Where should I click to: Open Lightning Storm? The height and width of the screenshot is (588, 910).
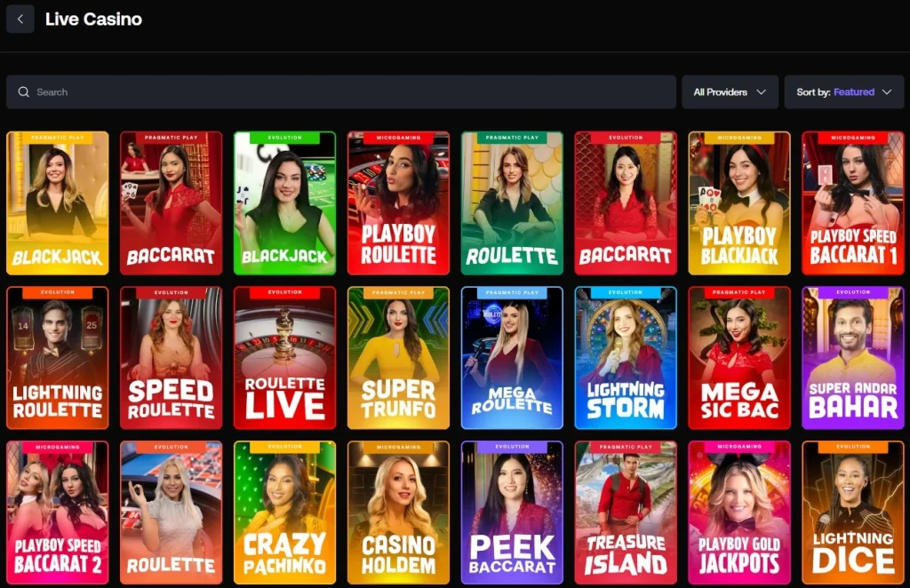tap(626, 358)
